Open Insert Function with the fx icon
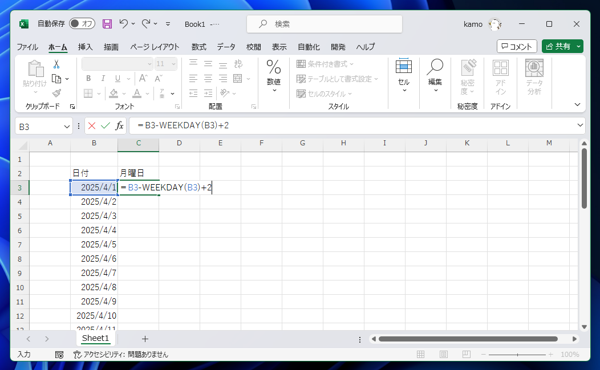 pyautogui.click(x=119, y=126)
